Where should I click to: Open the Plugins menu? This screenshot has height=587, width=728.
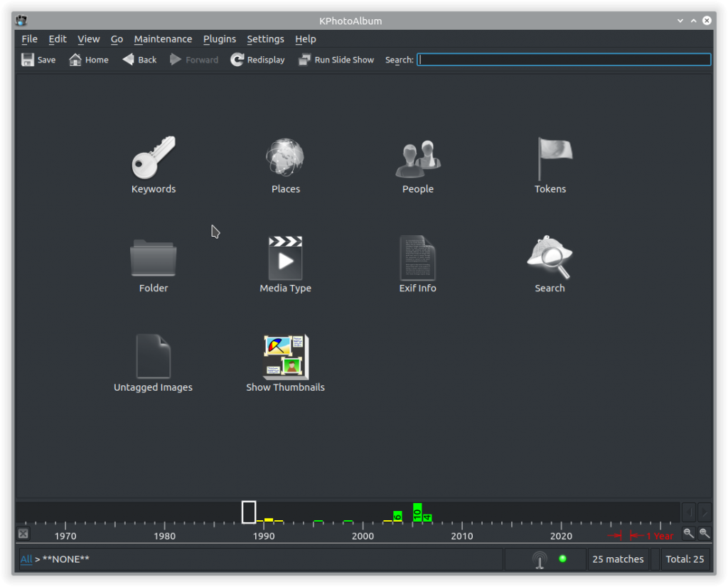[x=219, y=39]
